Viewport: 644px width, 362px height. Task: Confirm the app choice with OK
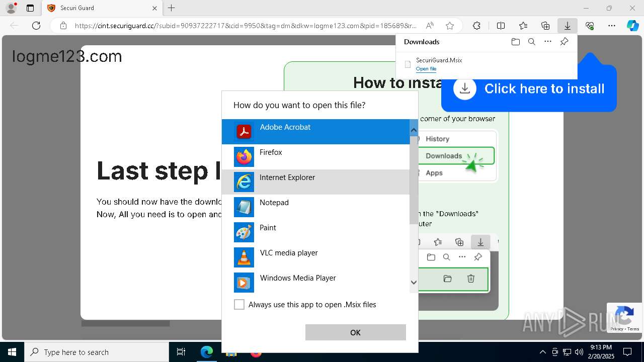click(355, 332)
